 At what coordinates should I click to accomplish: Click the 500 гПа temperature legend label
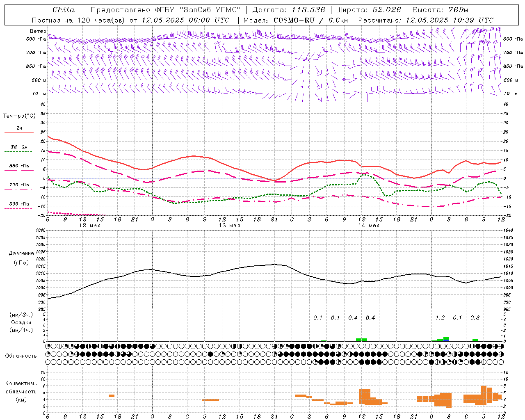19,203
